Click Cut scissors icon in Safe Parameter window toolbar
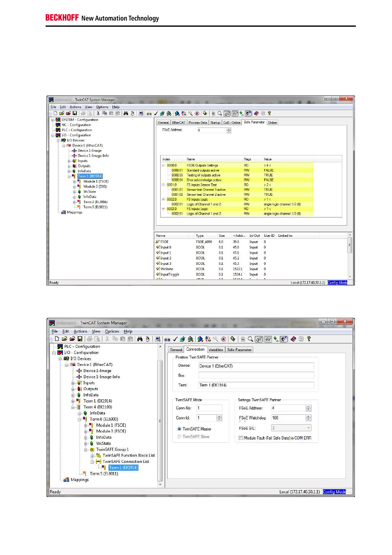Image resolution: width=392 pixels, height=555 pixels. click(98, 113)
